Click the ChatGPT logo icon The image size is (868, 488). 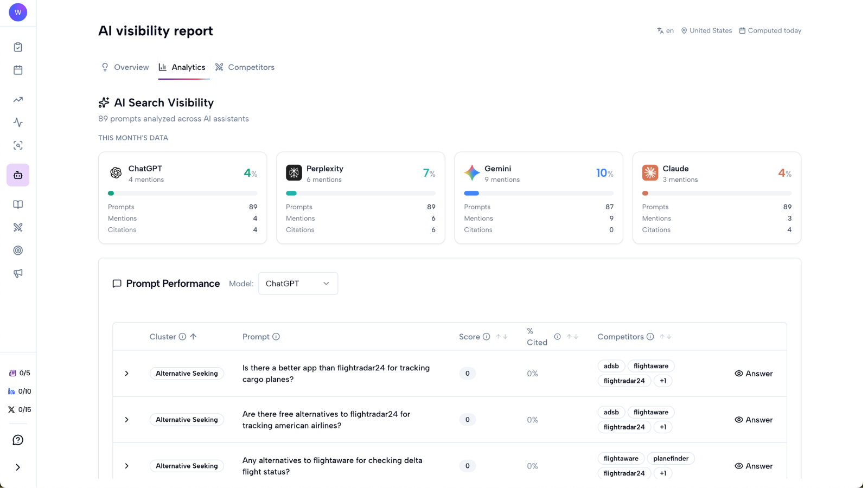point(116,173)
